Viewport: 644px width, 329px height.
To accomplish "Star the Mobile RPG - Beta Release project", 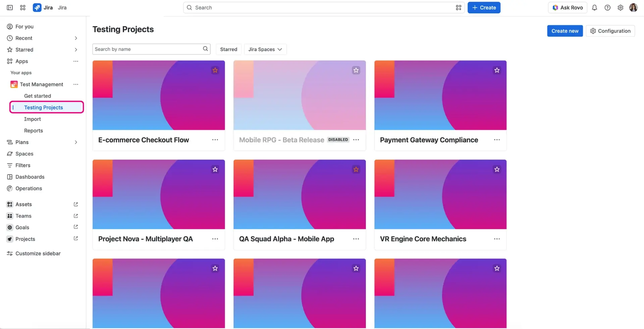I will 356,70.
